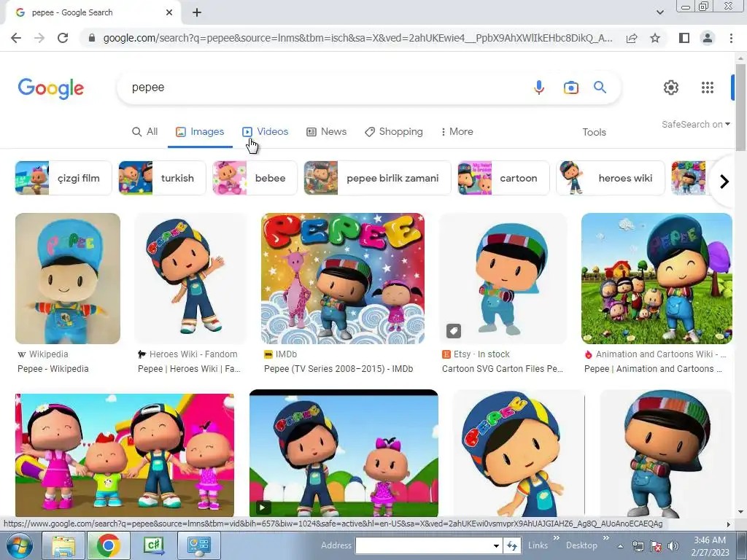
Task: Open the browser side panel
Action: tap(684, 38)
